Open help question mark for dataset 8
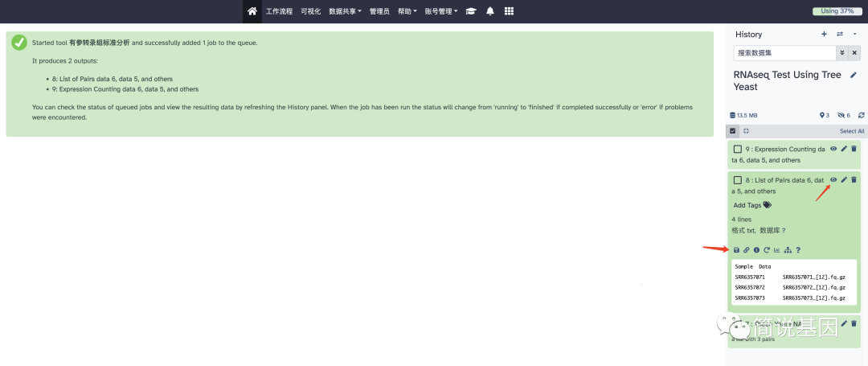Image resolution: width=868 pixels, height=366 pixels. [798, 250]
